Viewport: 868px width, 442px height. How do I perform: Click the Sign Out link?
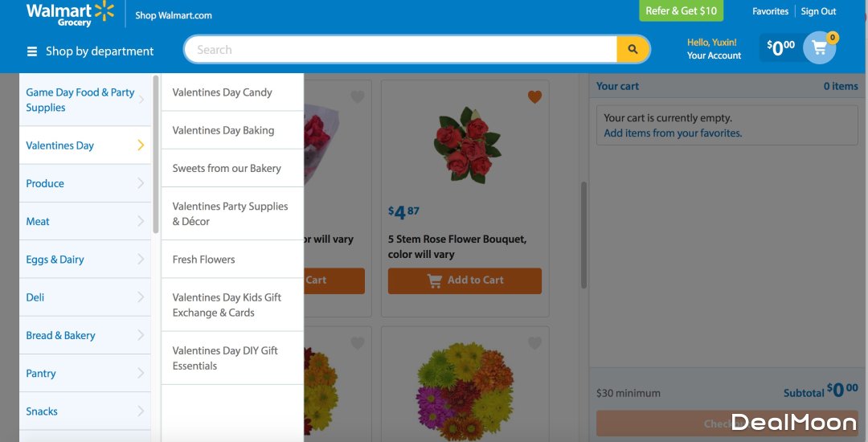818,11
